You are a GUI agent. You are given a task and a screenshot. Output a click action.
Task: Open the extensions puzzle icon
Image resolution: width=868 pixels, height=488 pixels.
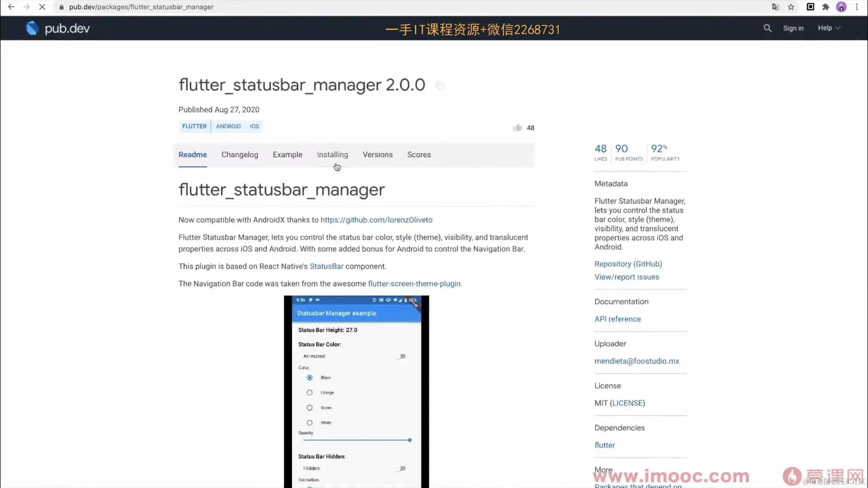click(826, 7)
